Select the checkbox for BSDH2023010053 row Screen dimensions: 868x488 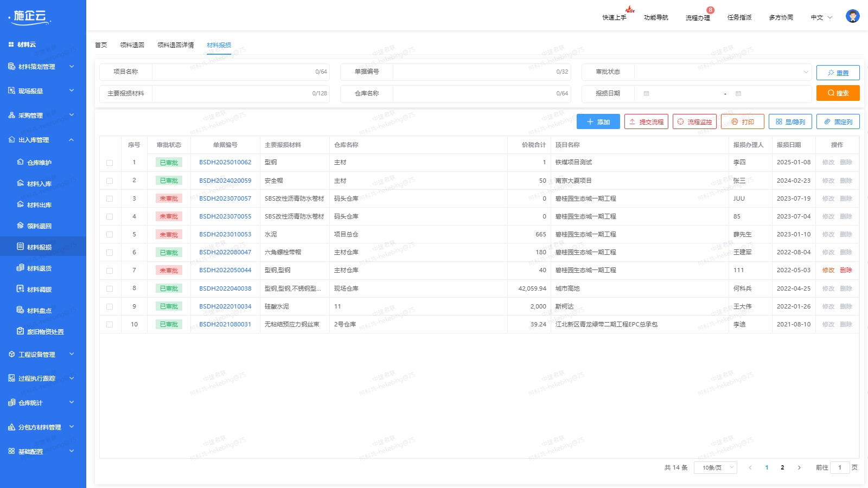coord(110,235)
